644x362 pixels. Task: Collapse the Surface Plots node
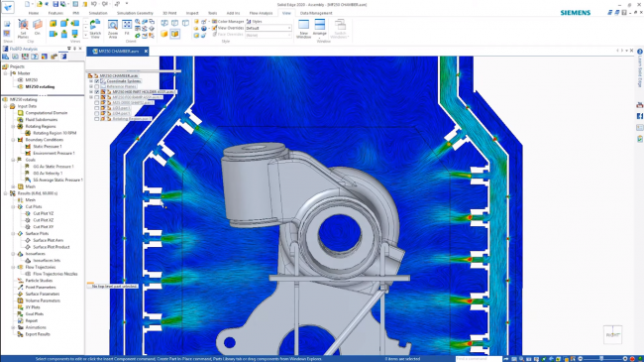tap(13, 234)
